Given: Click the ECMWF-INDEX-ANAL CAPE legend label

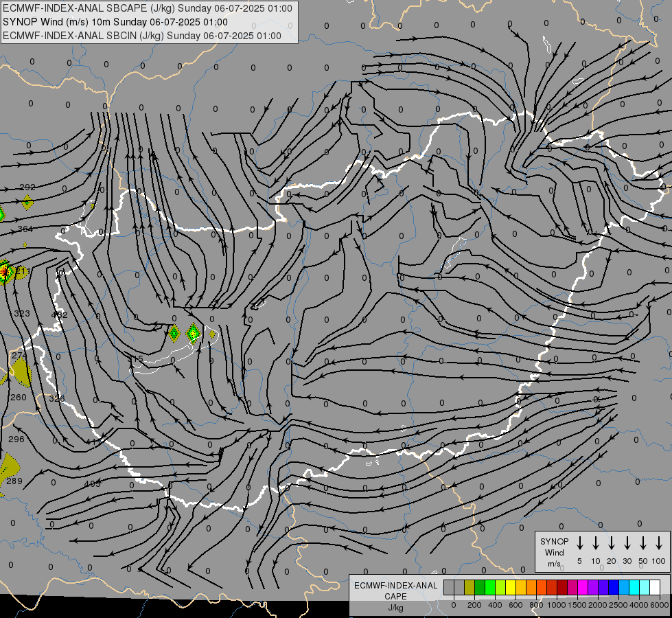Looking at the screenshot, I should tap(395, 597).
